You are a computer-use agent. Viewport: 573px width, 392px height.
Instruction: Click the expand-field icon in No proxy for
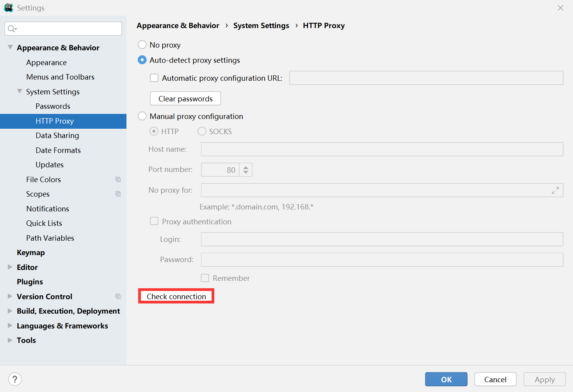(x=555, y=190)
